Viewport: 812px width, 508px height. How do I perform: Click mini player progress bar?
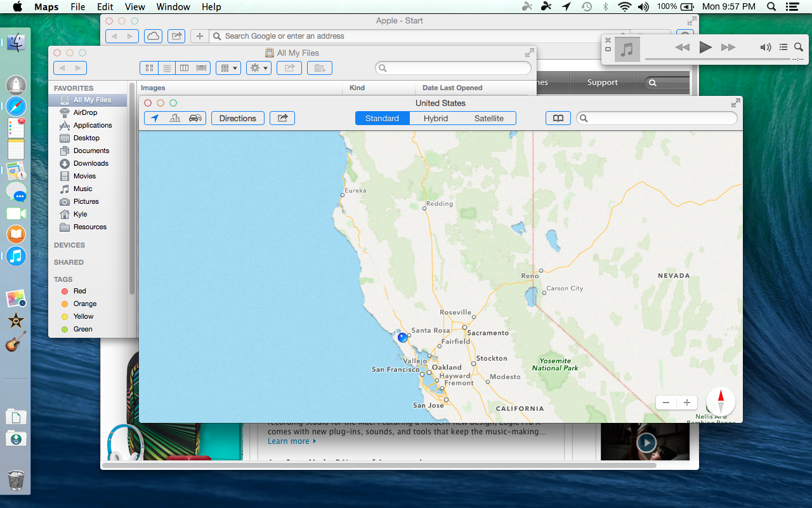[x=717, y=59]
